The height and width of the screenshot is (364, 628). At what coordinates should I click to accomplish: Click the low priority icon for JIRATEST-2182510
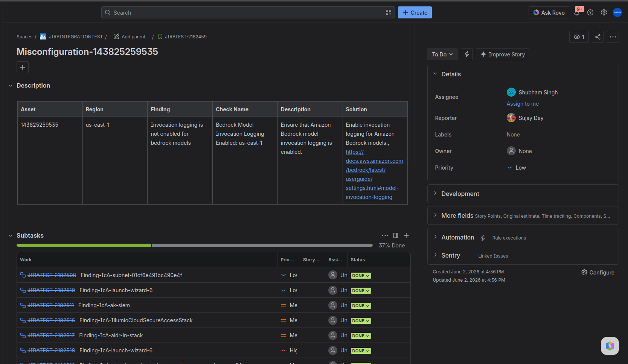click(284, 290)
